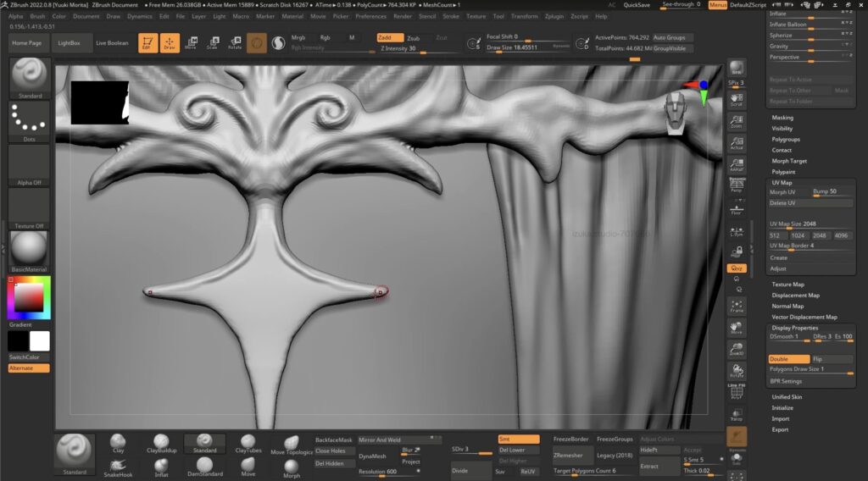Select the Rotate transform tool
The width and height of the screenshot is (868, 481).
[x=234, y=42]
